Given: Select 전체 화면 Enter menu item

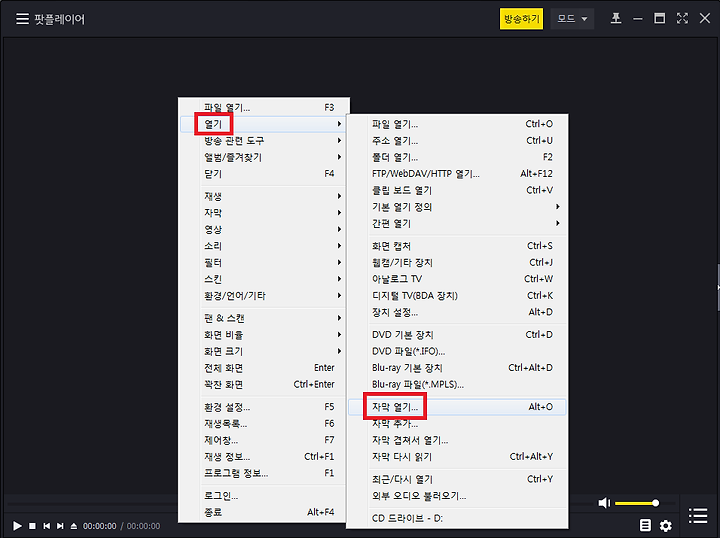Looking at the screenshot, I should click(x=264, y=367).
